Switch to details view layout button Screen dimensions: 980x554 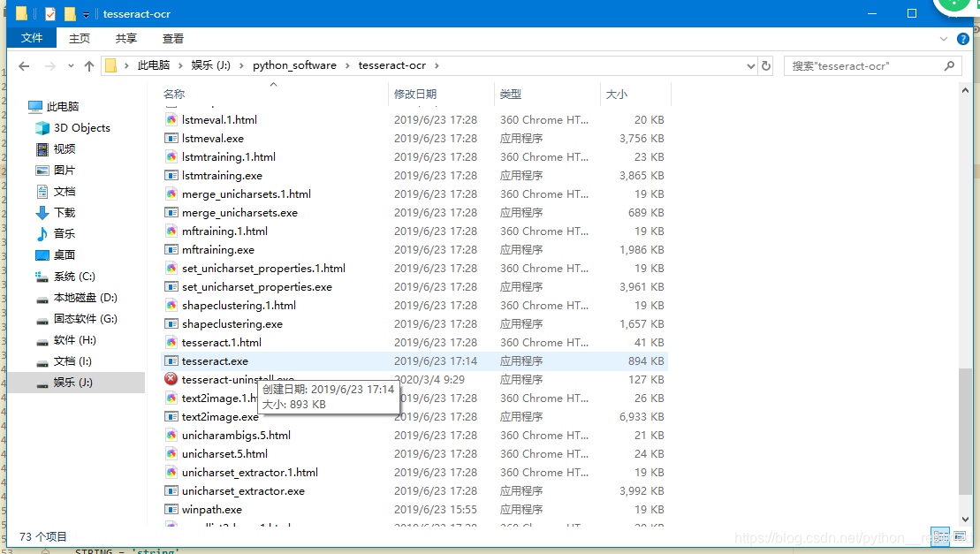point(940,536)
